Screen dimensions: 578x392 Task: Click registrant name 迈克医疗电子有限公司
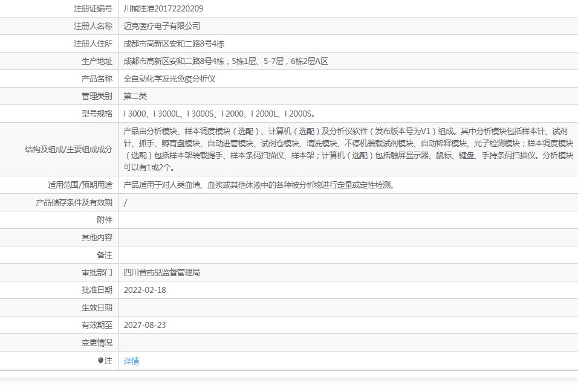coord(162,26)
